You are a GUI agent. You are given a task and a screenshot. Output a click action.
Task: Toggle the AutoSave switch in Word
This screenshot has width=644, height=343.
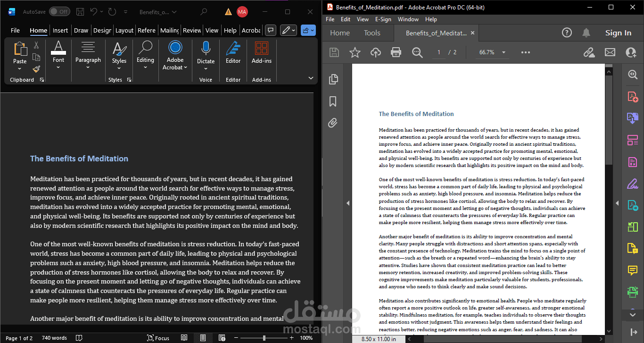[x=59, y=12]
